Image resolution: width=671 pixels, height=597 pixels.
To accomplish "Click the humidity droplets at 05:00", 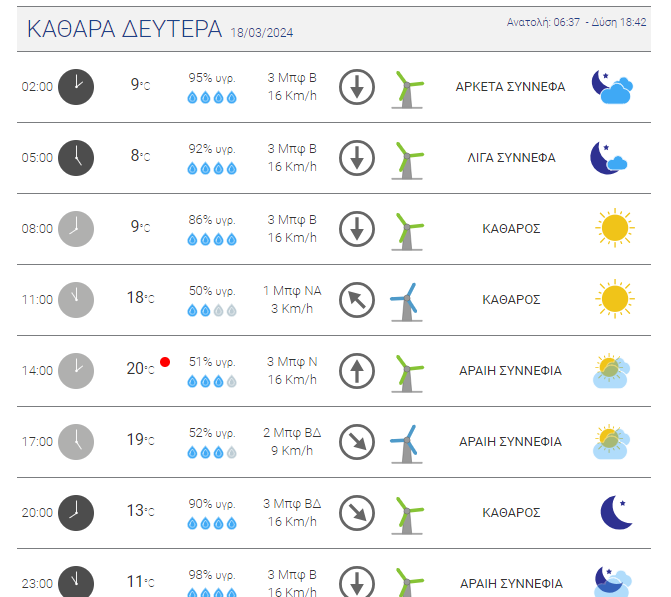I will click(212, 169).
